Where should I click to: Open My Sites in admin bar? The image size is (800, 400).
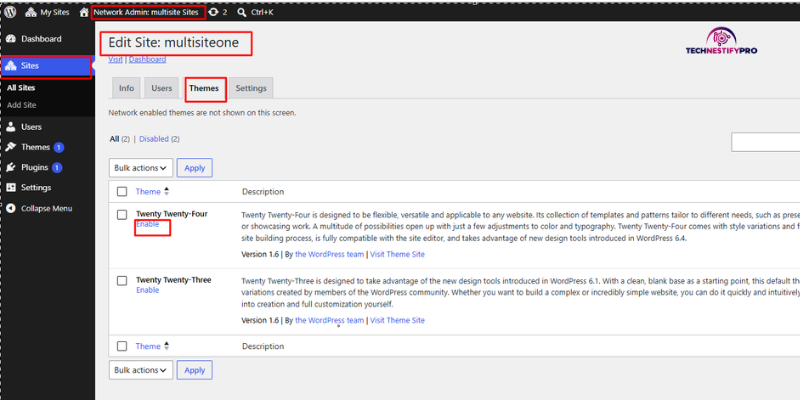[x=47, y=12]
